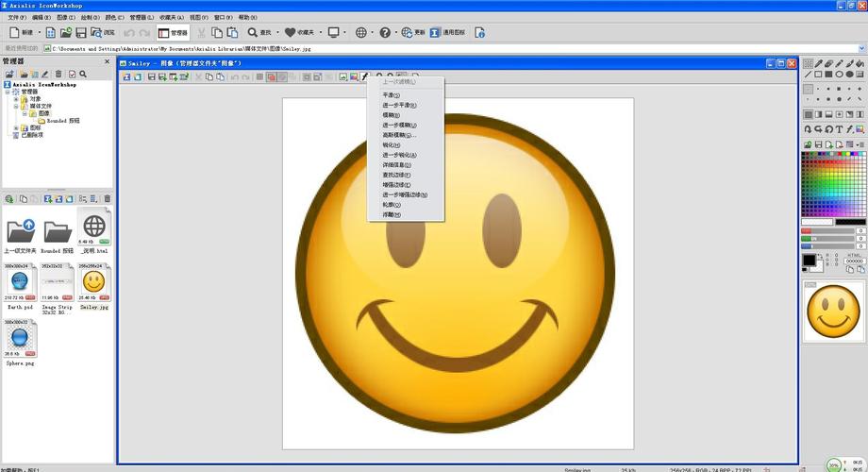This screenshot has height=472, width=868.
Task: Click the file info document icon in toolbar
Action: click(479, 33)
